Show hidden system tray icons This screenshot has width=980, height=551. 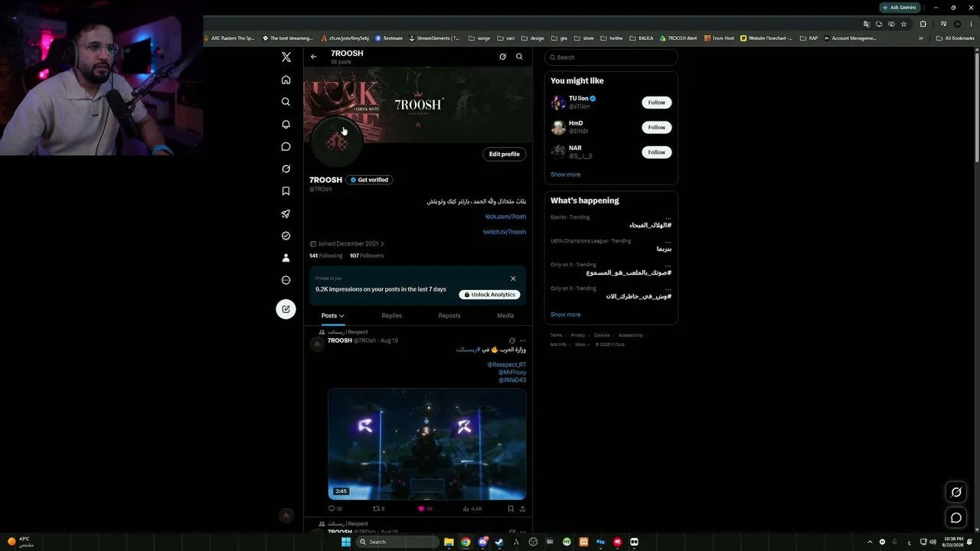[870, 542]
